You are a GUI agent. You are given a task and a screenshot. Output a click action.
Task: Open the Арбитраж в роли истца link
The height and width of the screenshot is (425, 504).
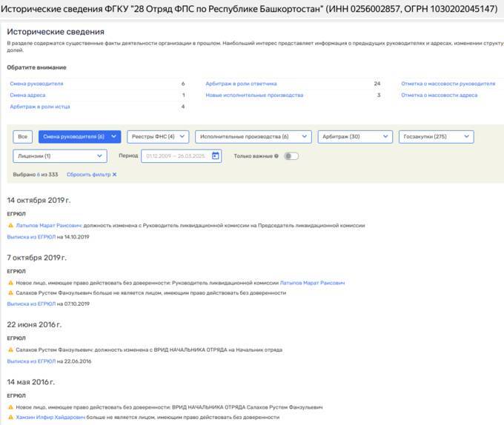tap(40, 107)
